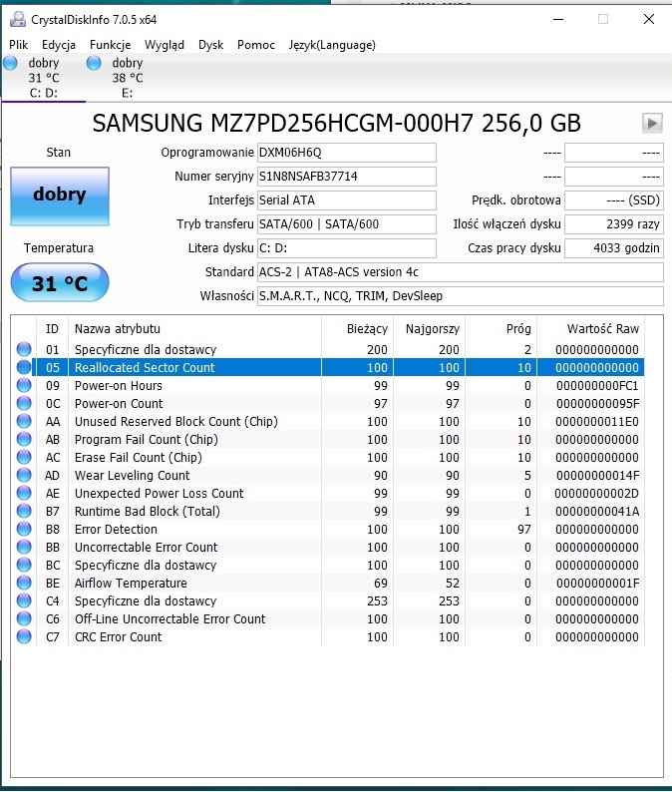Open the Plik menu

point(18,45)
